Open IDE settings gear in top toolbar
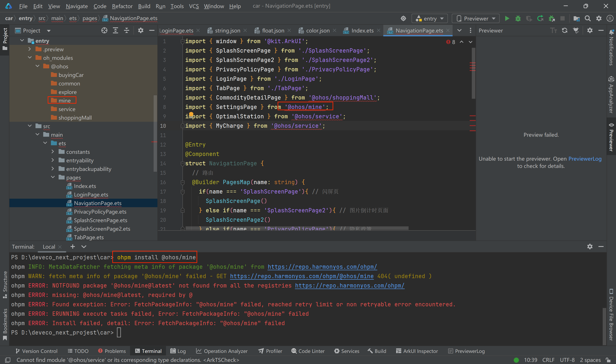This screenshot has height=364, width=616. coord(599,18)
